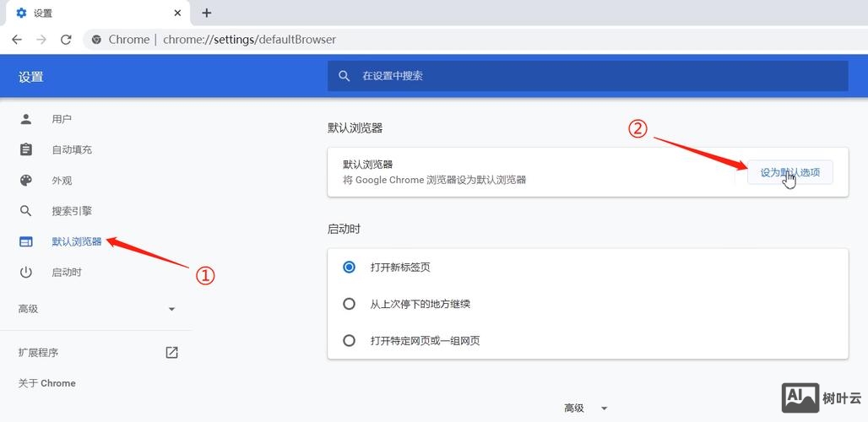
Task: Select the 打开新标签页 radio button
Action: [349, 268]
